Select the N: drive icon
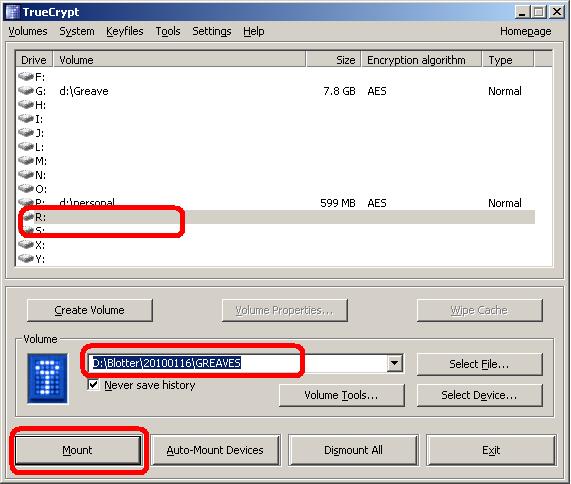Screen dimensions: 571x484 [x=26, y=174]
